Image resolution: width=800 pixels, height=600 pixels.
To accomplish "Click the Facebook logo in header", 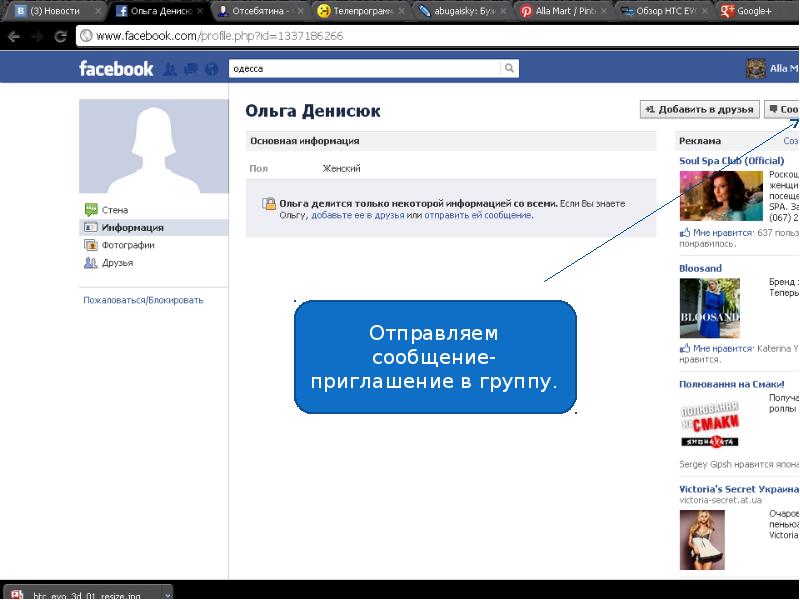I will 116,69.
